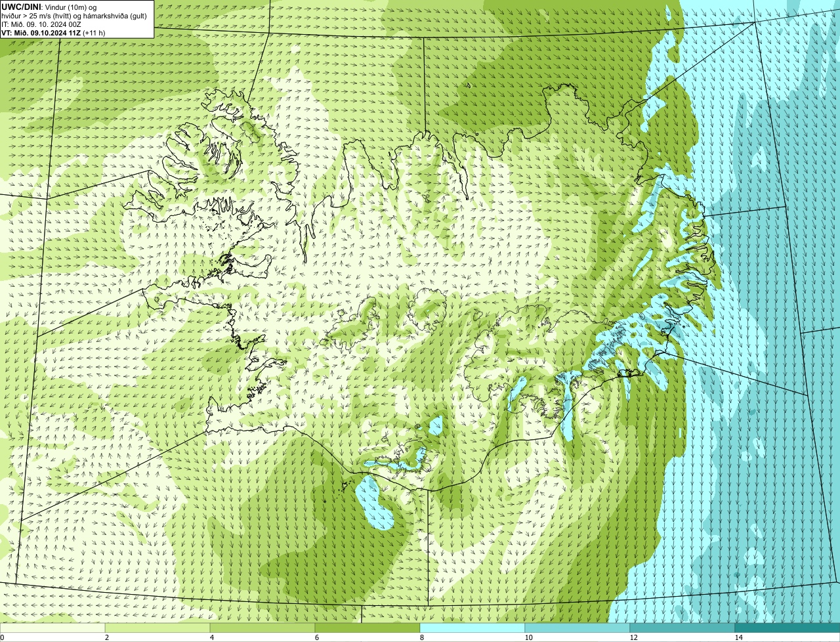Click the +11 h forecast offset text

tap(94, 32)
